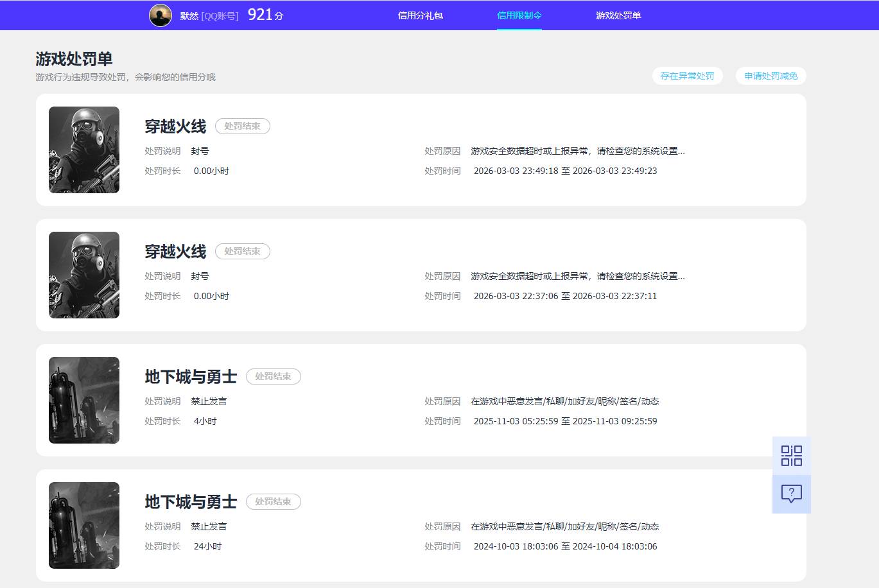Click the 默然 username in the header
The height and width of the screenshot is (588, 879).
click(189, 16)
